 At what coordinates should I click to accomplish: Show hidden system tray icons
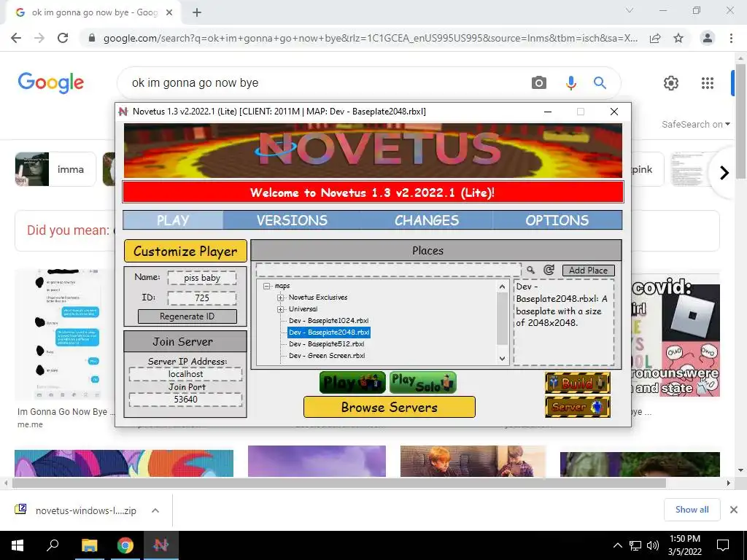coord(617,545)
